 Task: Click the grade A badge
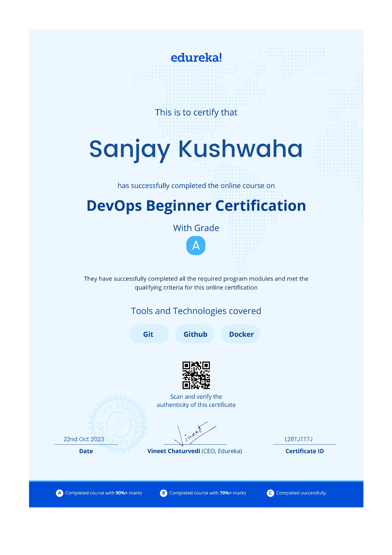tap(196, 245)
